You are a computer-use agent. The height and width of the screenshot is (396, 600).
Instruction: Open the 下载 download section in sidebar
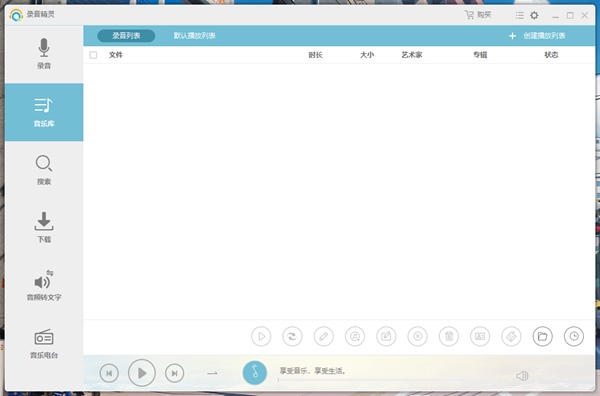click(x=44, y=228)
